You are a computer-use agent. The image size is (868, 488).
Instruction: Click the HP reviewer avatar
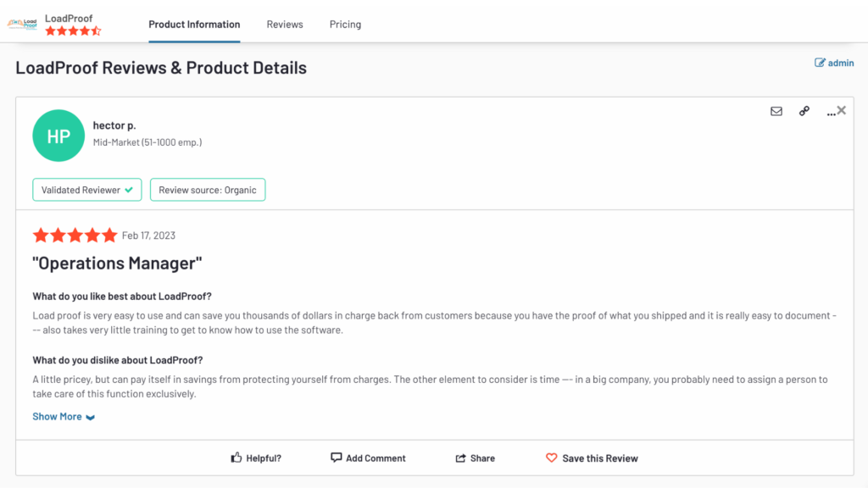pyautogui.click(x=58, y=136)
